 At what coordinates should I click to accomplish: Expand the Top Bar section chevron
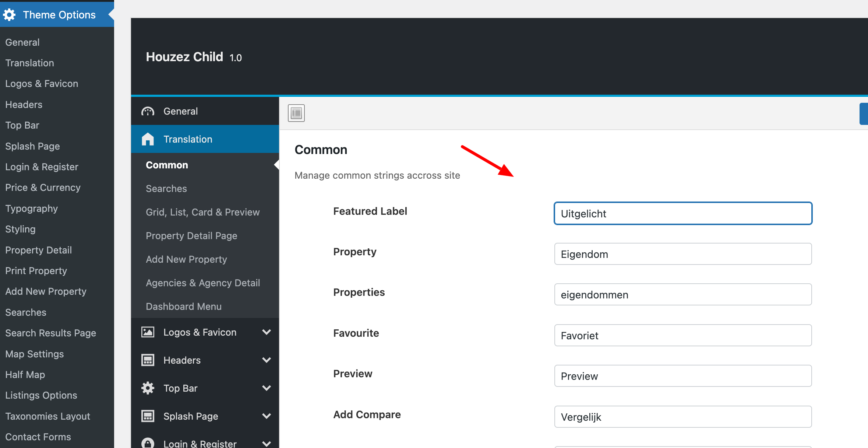(267, 388)
